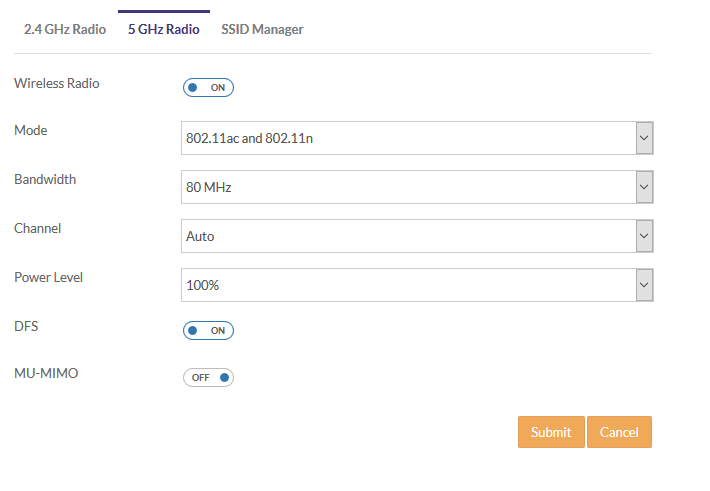Enable the MU-MIMO toggle switch
This screenshot has height=491, width=710.
click(x=208, y=378)
